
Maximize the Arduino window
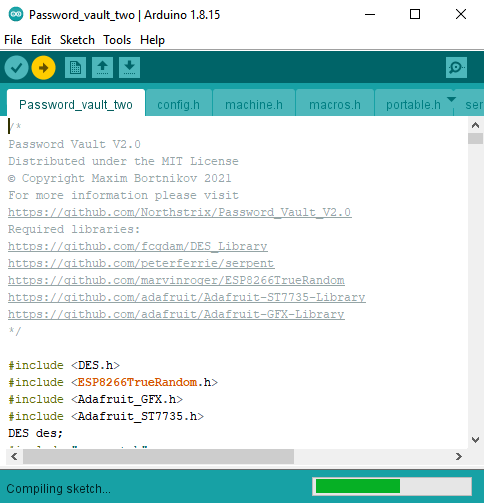pos(415,14)
